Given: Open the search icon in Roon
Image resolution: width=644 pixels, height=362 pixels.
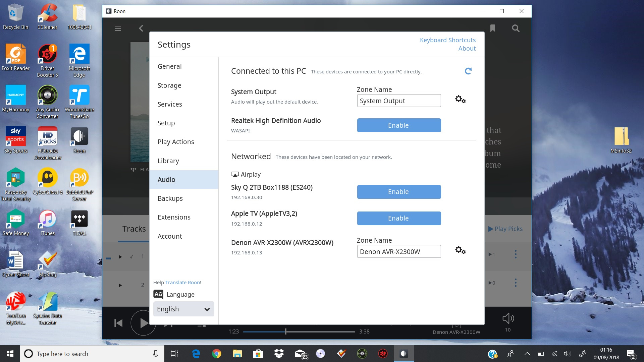Looking at the screenshot, I should click(x=516, y=28).
